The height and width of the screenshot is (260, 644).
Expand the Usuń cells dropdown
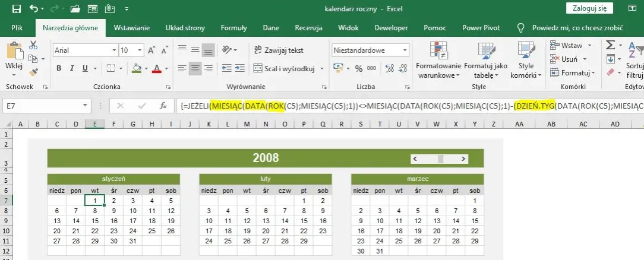[x=585, y=59]
